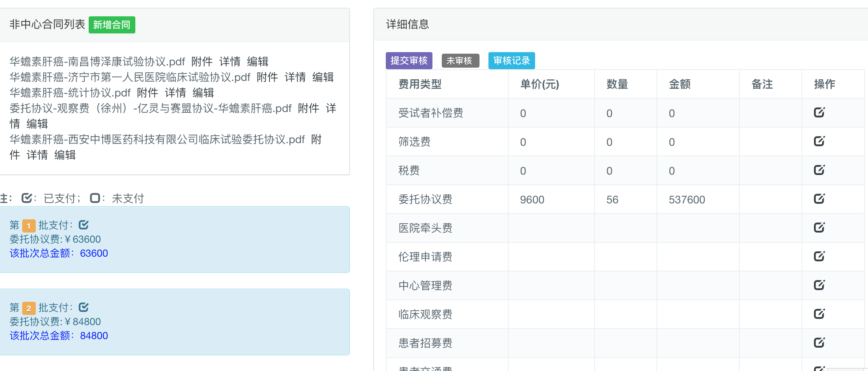Click 提交审核 button
868x371 pixels.
point(409,61)
